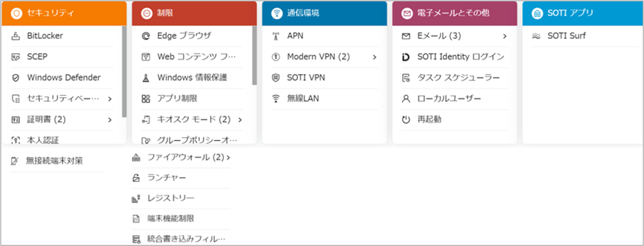Click the Modern VPN icon

(x=275, y=57)
